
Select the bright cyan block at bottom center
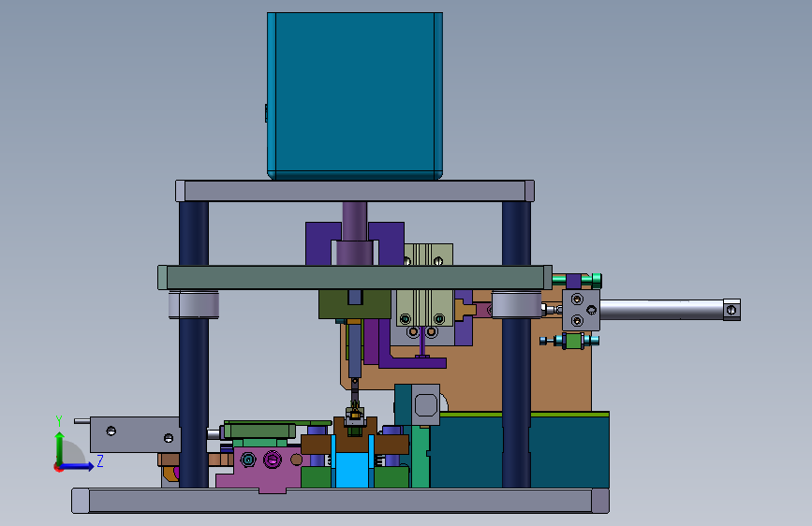click(352, 470)
